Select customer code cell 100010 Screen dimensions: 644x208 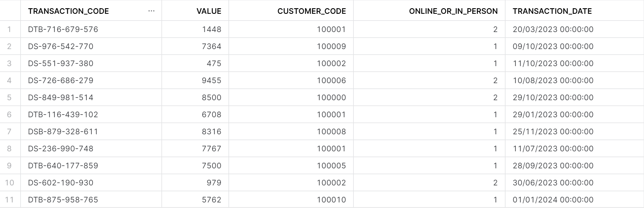331,200
